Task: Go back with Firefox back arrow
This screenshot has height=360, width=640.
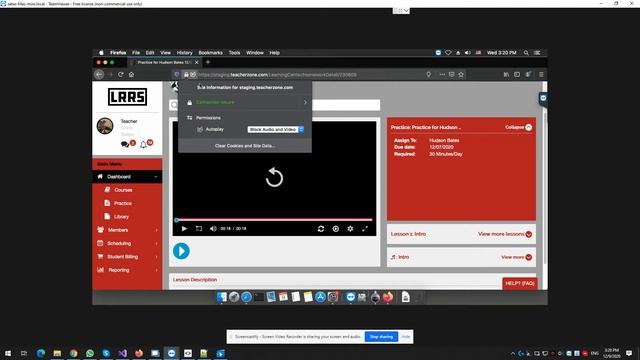Action: 99,75
